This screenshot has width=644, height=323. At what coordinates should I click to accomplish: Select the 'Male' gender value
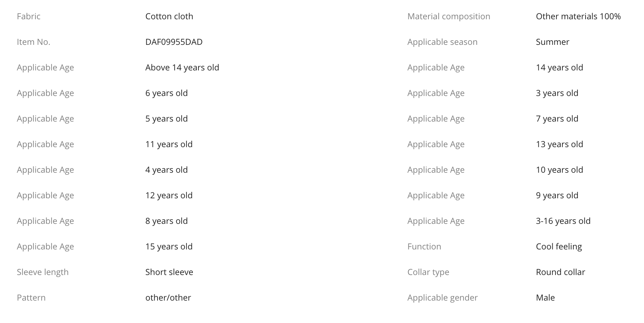click(x=545, y=298)
